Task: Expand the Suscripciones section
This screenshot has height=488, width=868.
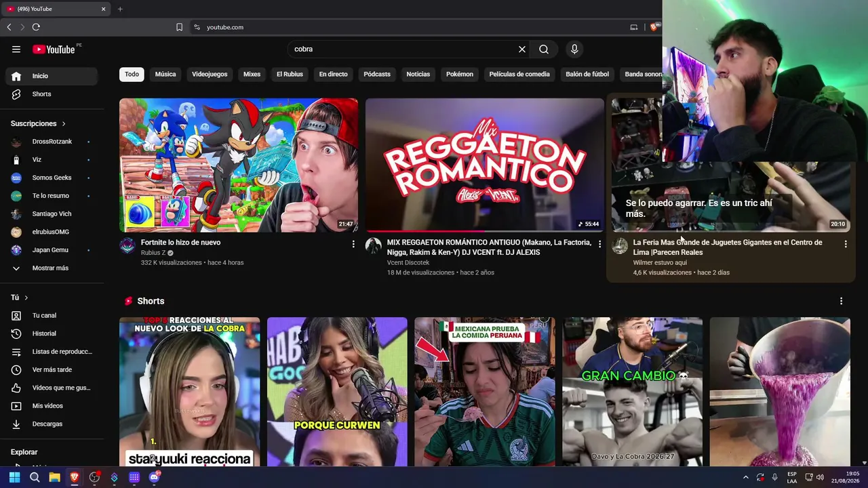Action: click(38, 123)
